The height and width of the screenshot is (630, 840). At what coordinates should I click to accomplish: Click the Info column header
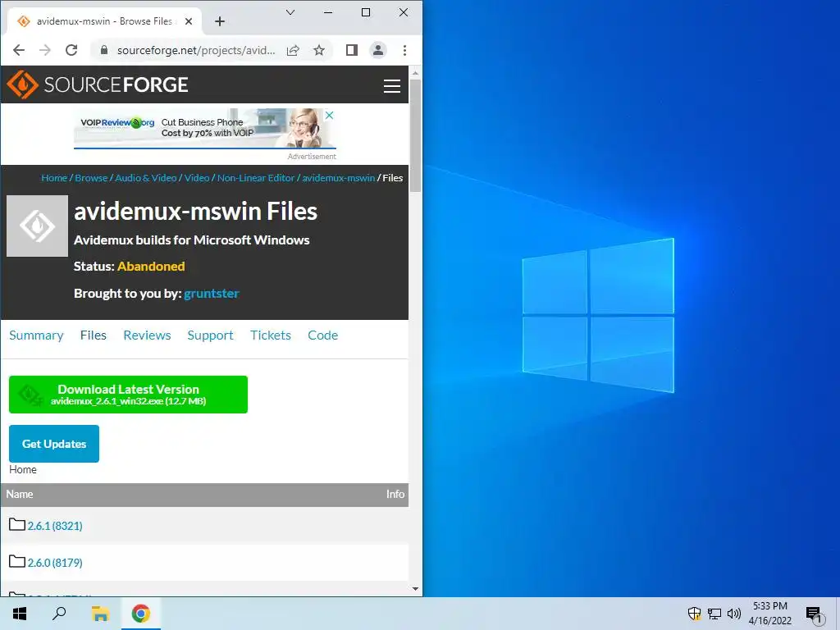pos(395,495)
